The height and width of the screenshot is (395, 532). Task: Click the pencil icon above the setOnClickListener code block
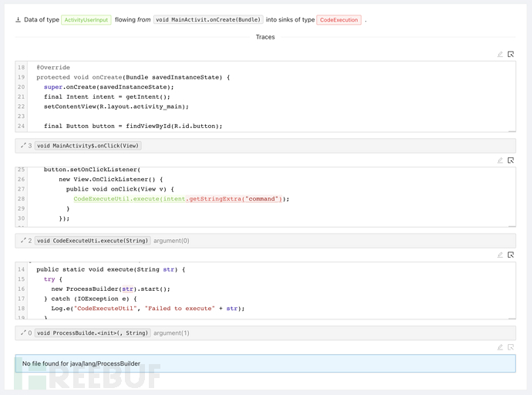[500, 160]
